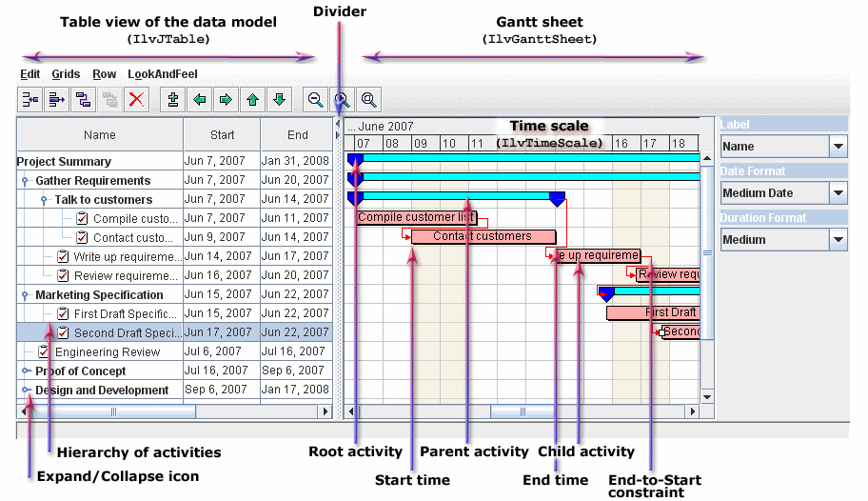
Task: Click the Start column header
Action: (x=222, y=135)
